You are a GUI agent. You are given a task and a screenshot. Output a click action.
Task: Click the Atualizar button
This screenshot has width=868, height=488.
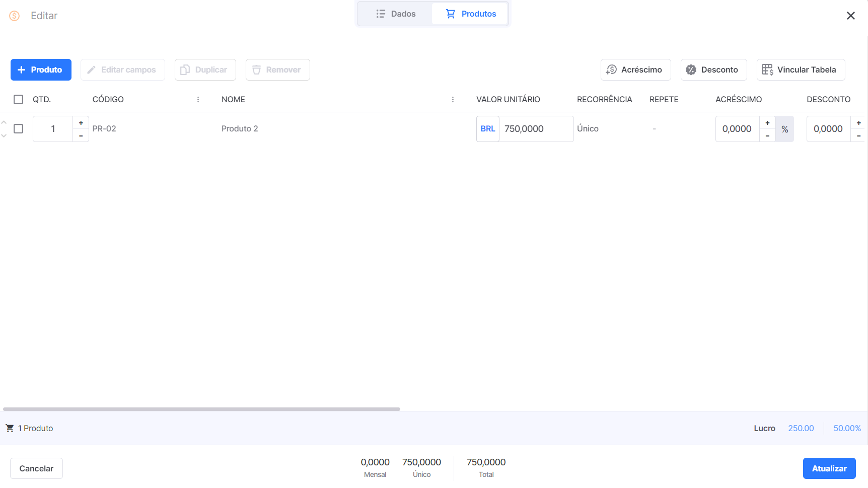point(829,468)
